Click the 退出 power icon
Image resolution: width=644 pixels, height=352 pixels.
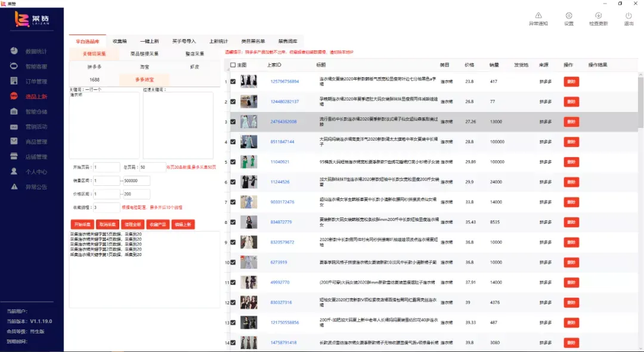(x=629, y=15)
